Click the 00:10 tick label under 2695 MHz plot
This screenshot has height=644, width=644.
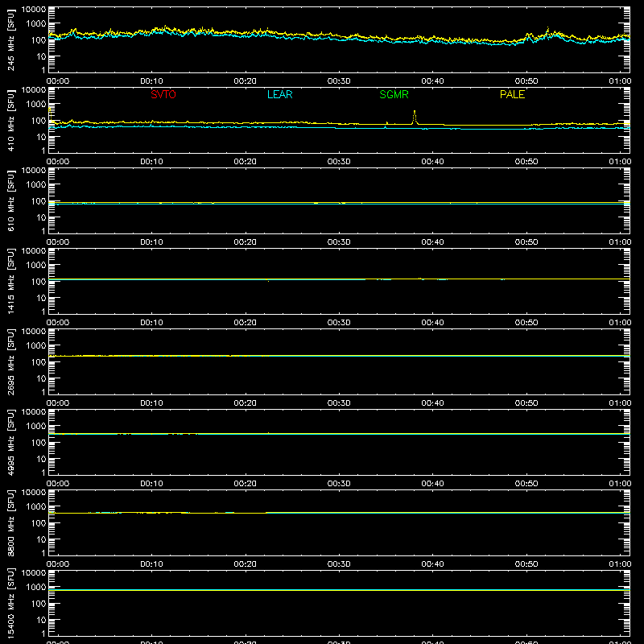pyautogui.click(x=151, y=403)
